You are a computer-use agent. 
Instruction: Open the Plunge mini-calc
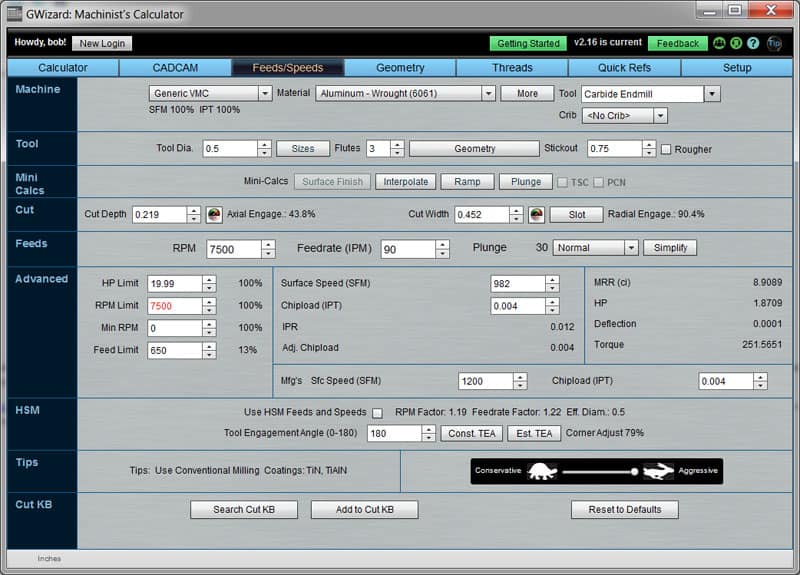pyautogui.click(x=526, y=182)
